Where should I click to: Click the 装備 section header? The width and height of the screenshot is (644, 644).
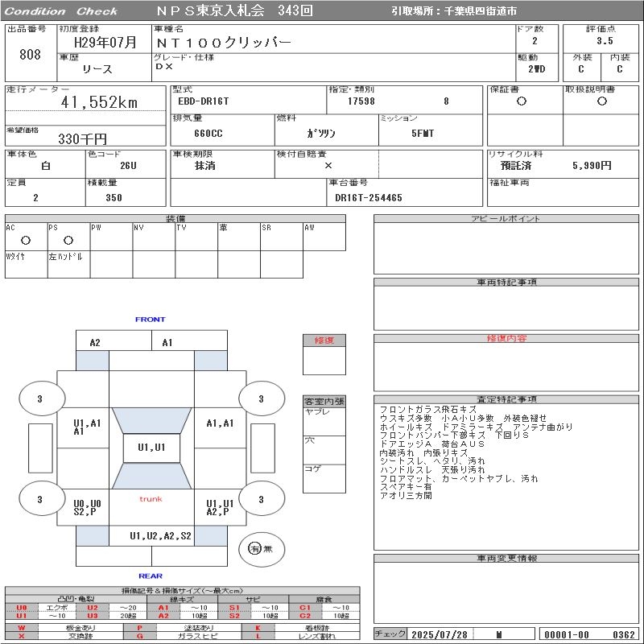[x=175, y=219]
